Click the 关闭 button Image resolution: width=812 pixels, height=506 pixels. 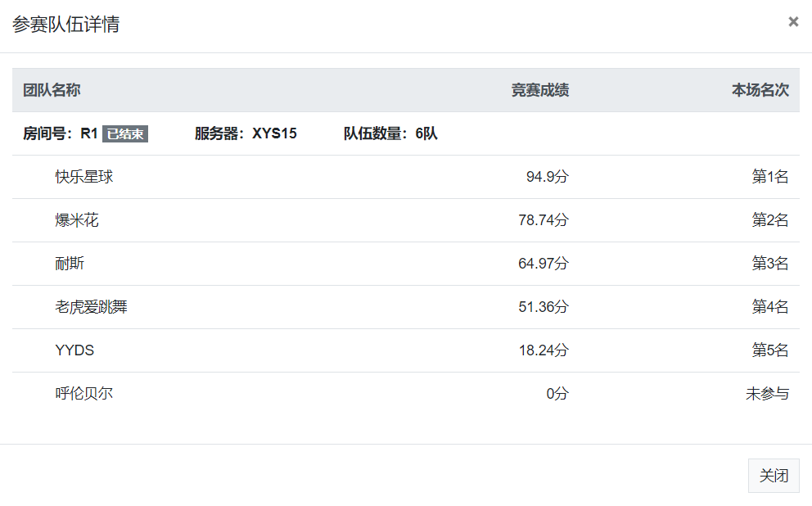tap(774, 476)
